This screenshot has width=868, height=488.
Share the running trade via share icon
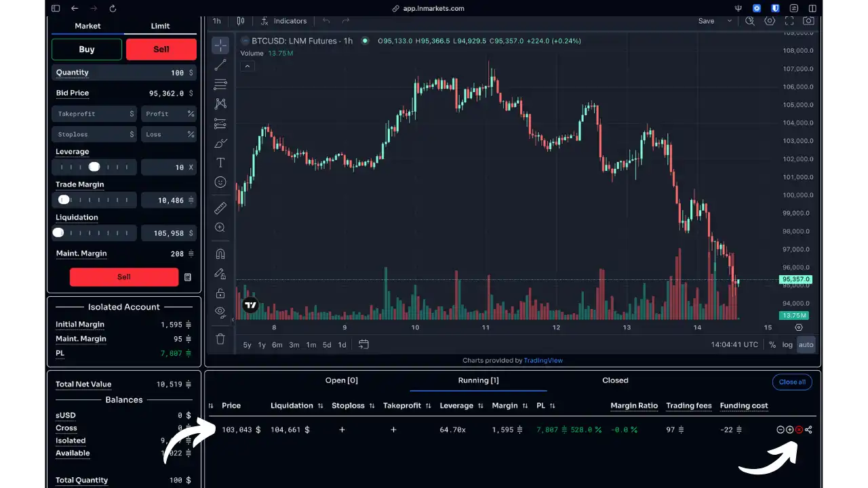pyautogui.click(x=808, y=430)
